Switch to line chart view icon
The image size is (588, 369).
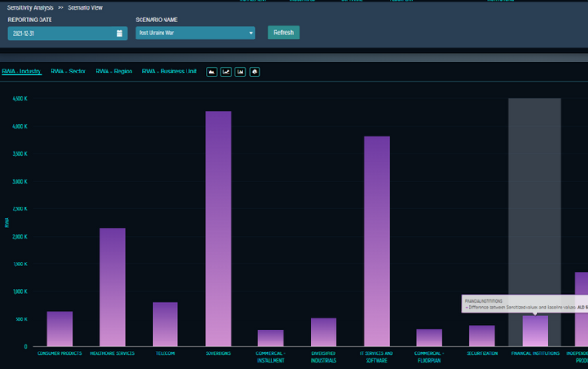pyautogui.click(x=226, y=72)
